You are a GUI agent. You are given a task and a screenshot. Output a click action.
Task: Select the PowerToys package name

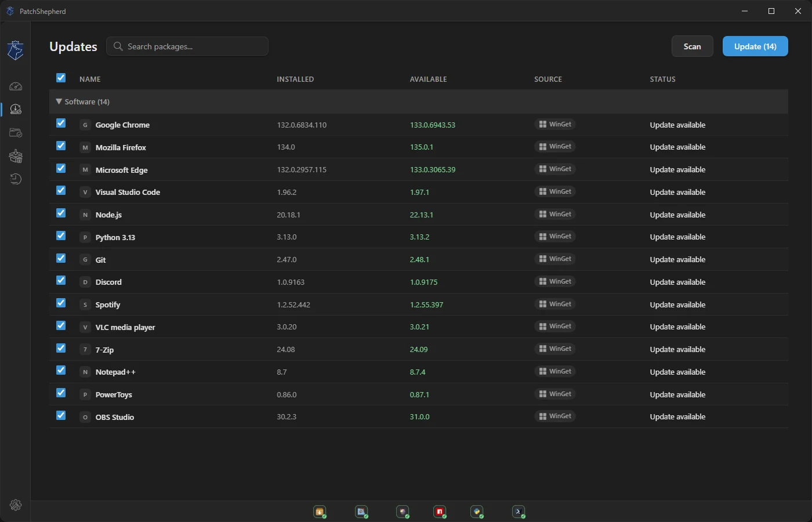[114, 394]
